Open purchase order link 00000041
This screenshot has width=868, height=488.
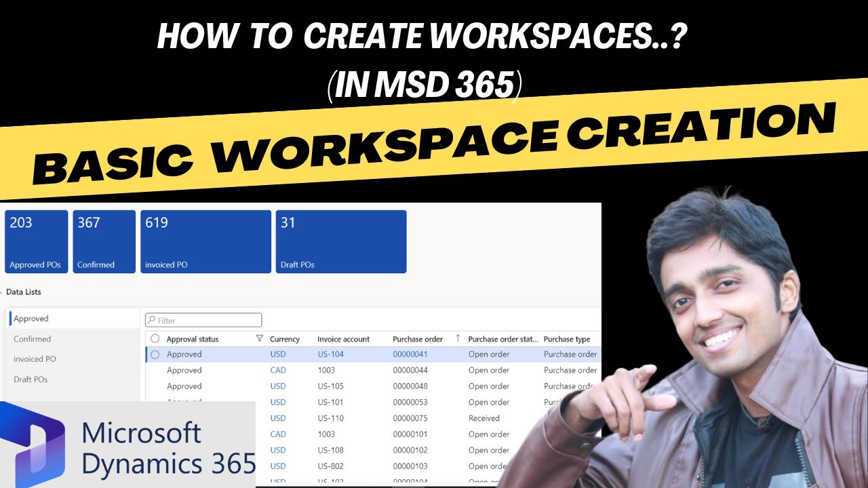(410, 354)
